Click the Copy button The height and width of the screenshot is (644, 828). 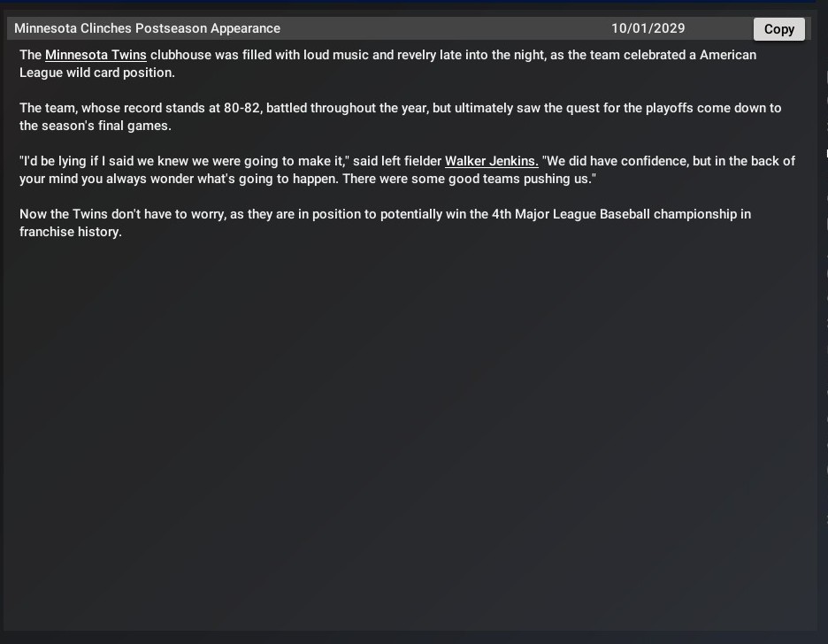tap(778, 29)
